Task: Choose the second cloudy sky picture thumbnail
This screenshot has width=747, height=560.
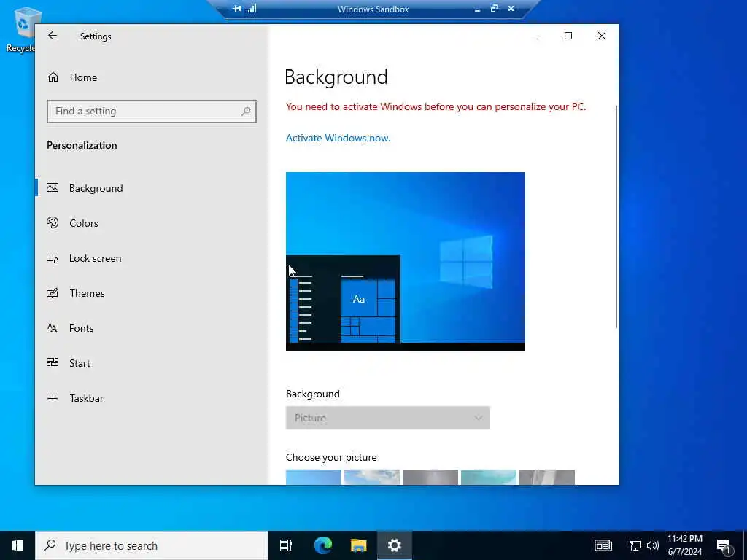Action: tap(371, 477)
